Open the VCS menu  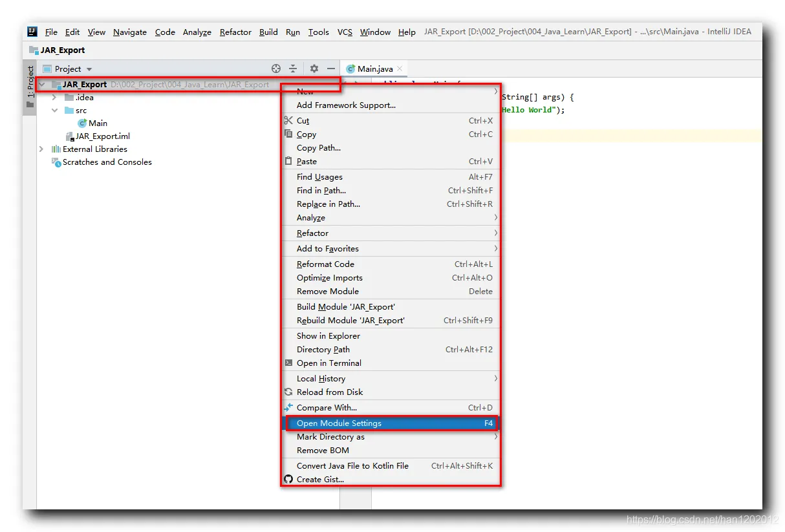(x=345, y=32)
